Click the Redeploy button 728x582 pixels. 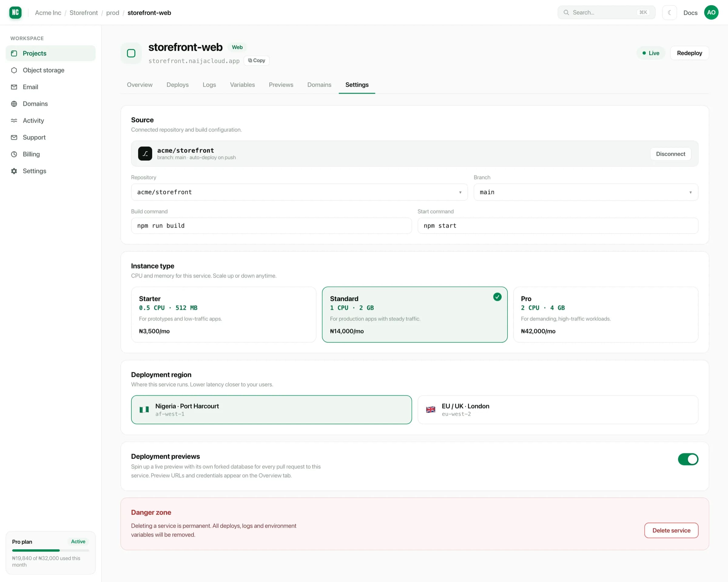(x=689, y=53)
